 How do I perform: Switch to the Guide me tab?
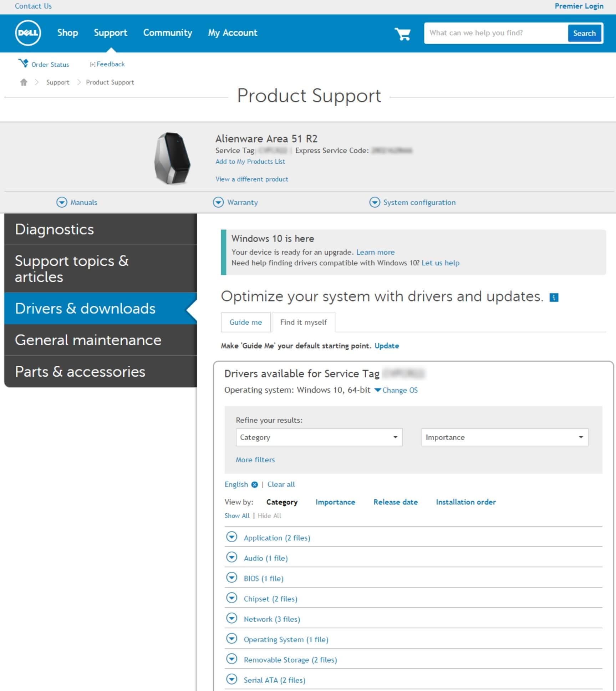coord(245,322)
